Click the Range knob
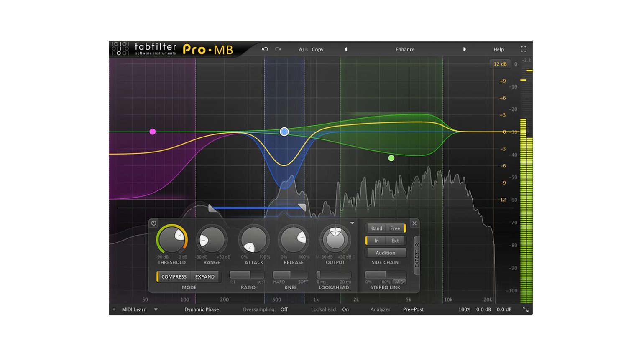644x355 pixels. [x=212, y=240]
